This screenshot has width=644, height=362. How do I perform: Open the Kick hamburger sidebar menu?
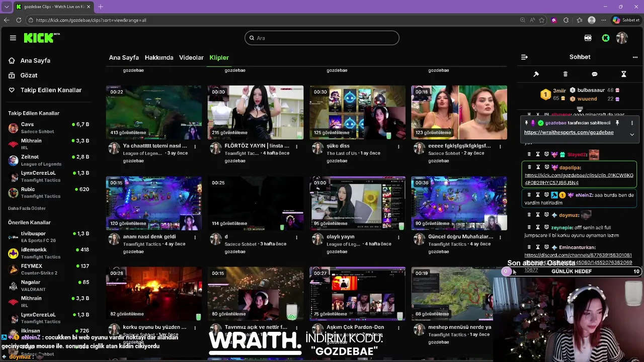click(13, 38)
